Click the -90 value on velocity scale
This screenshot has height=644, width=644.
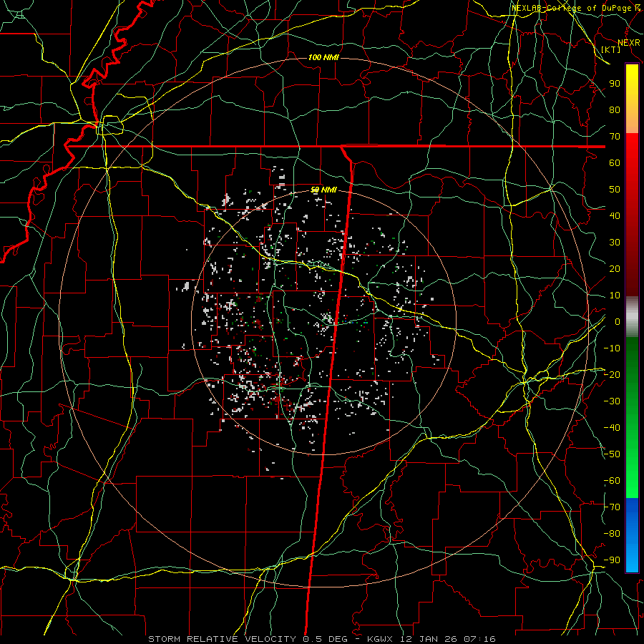point(612,560)
